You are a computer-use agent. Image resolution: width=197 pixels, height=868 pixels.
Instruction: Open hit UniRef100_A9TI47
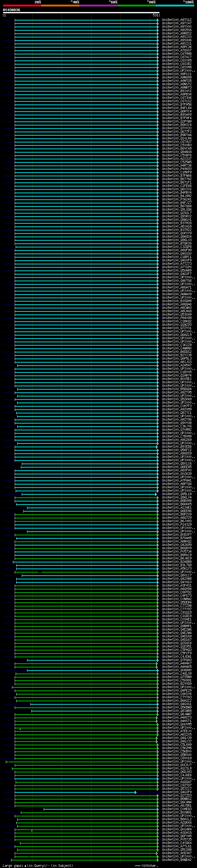click(x=177, y=23)
